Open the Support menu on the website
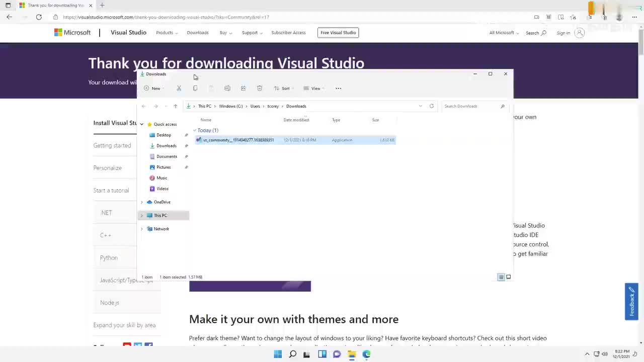This screenshot has height=362, width=644. (x=252, y=33)
